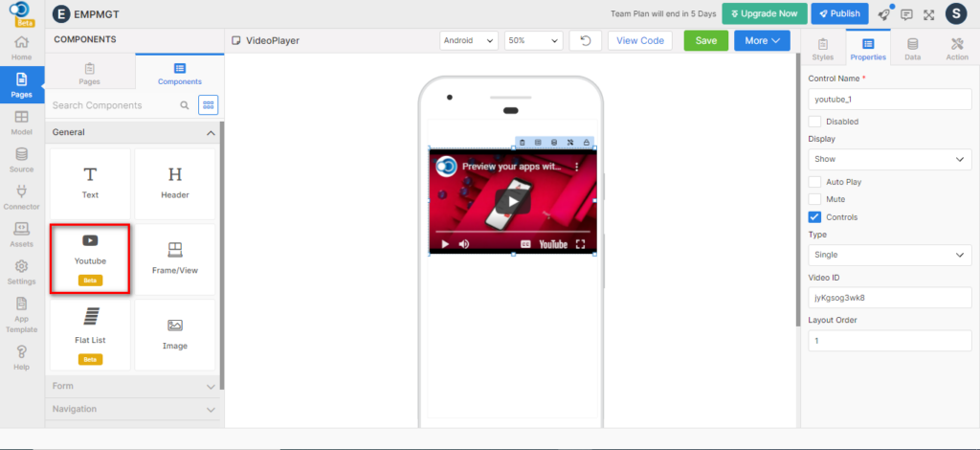This screenshot has width=980, height=450.
Task: Click the properties icon above the video
Action: tap(538, 143)
